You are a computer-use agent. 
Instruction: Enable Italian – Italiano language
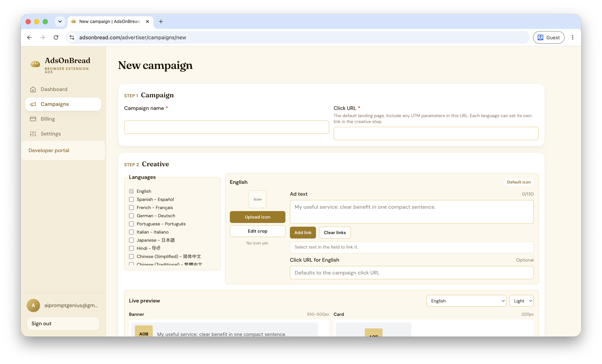(131, 232)
